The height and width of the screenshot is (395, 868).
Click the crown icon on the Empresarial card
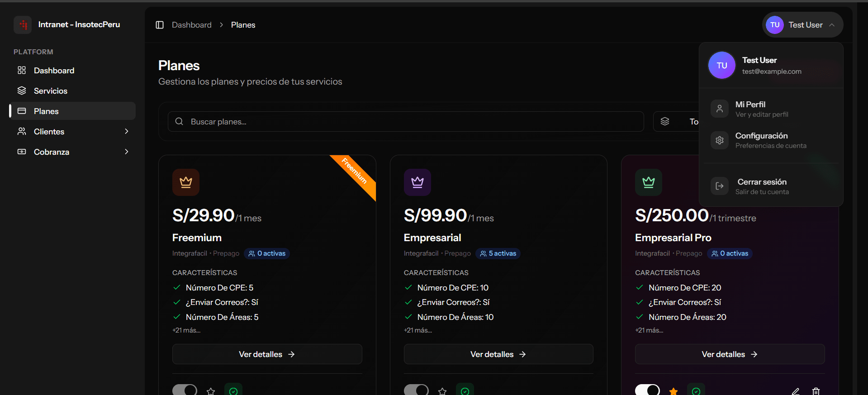(417, 182)
